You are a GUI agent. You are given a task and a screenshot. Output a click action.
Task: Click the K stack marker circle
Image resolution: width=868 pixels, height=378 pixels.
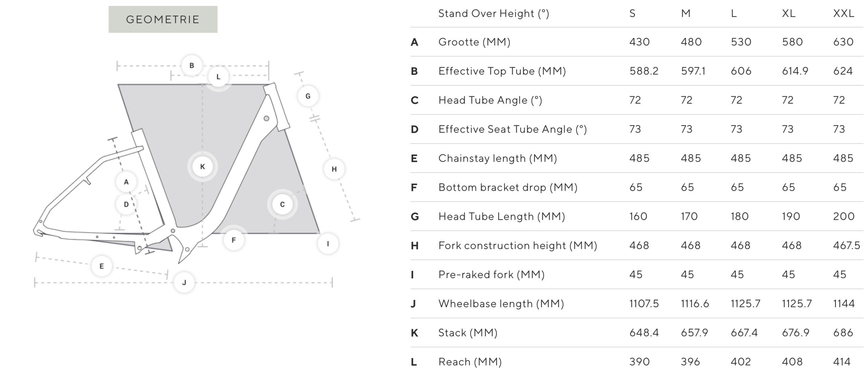point(202,167)
